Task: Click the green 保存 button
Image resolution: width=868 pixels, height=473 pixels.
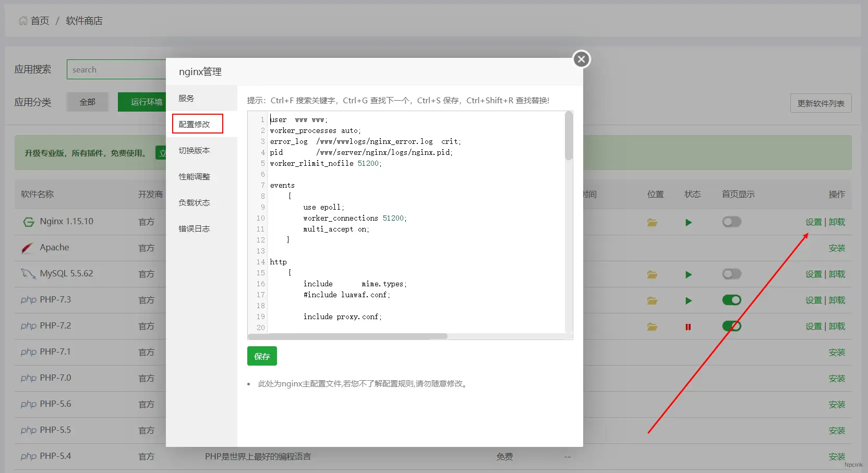Action: 262,356
